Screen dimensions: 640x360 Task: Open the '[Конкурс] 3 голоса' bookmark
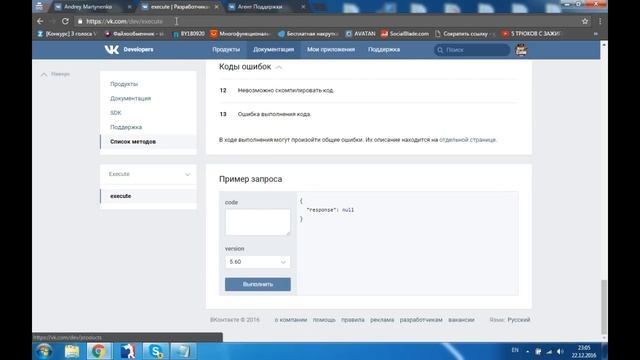tap(67, 34)
